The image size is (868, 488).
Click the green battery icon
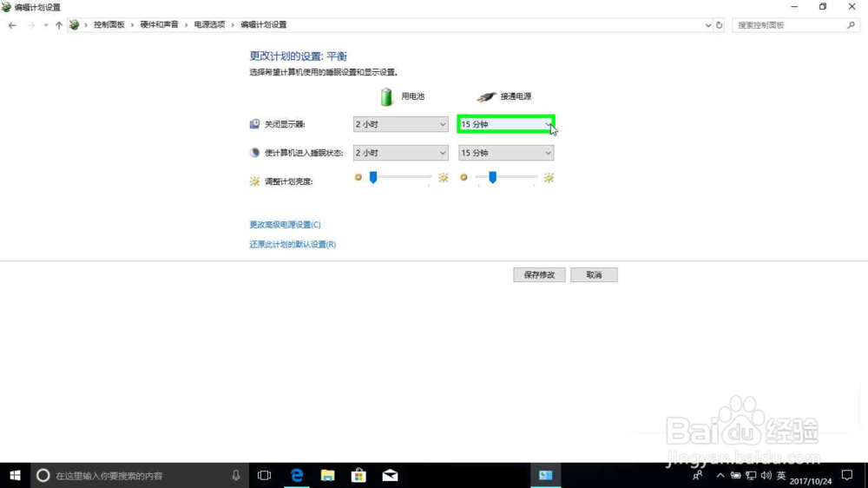pos(386,96)
